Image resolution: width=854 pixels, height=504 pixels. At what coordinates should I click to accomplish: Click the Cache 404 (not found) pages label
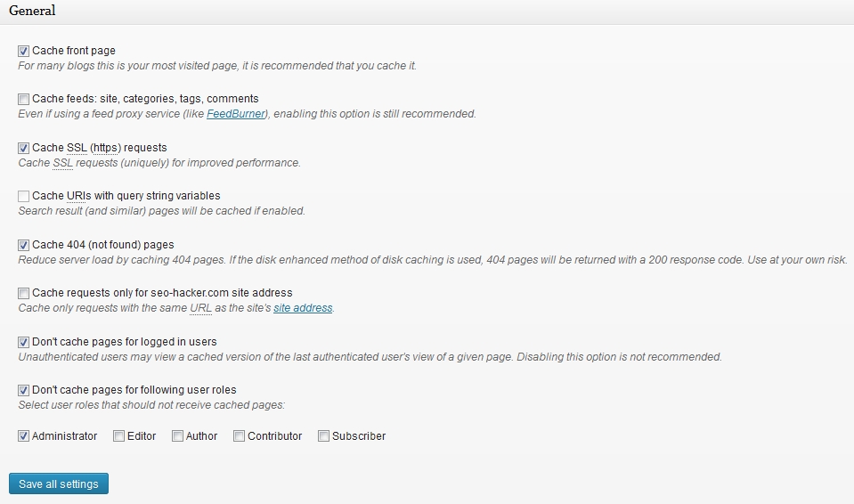103,245
